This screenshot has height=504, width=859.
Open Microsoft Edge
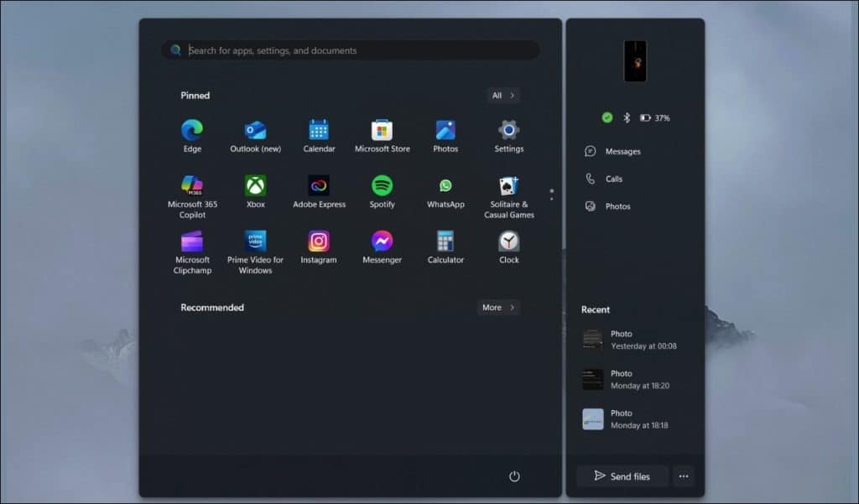(192, 130)
